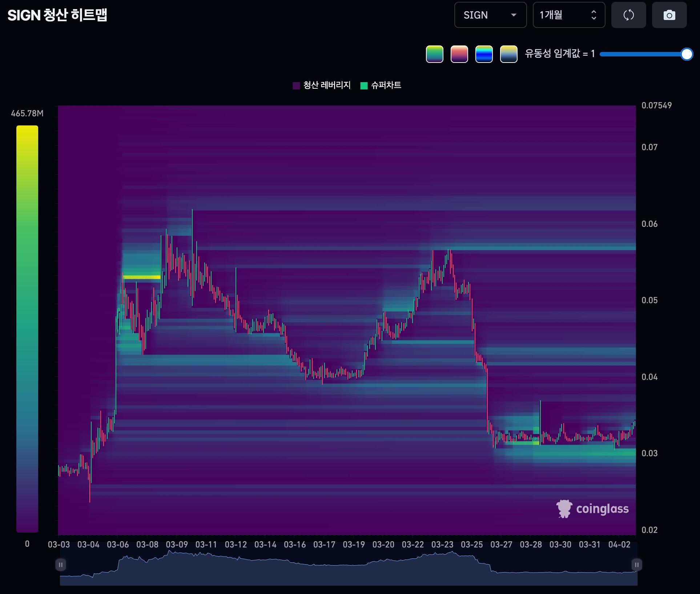
Task: Click the SIGN 청산 히트맵 title
Action: 57,15
